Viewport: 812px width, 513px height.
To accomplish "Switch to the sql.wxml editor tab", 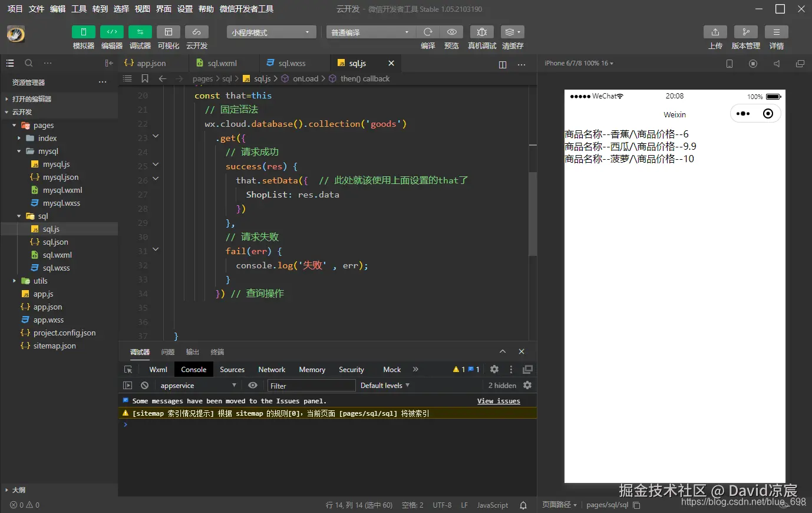I will tap(222, 63).
